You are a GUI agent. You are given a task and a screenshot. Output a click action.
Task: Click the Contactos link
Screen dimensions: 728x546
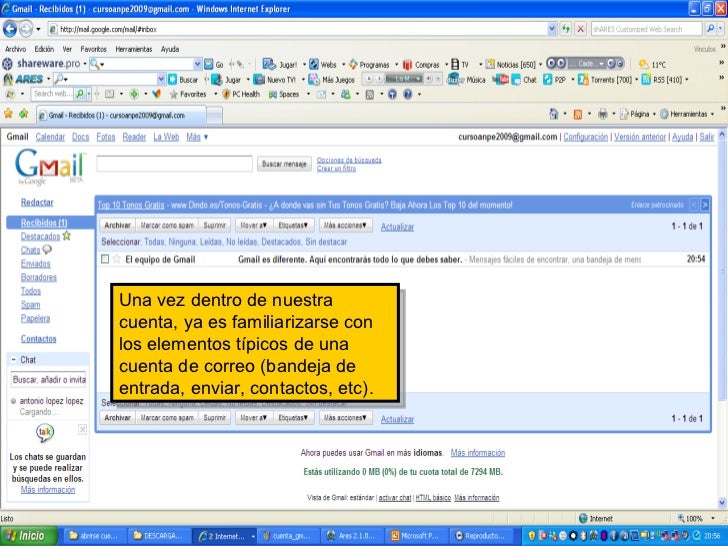(39, 339)
